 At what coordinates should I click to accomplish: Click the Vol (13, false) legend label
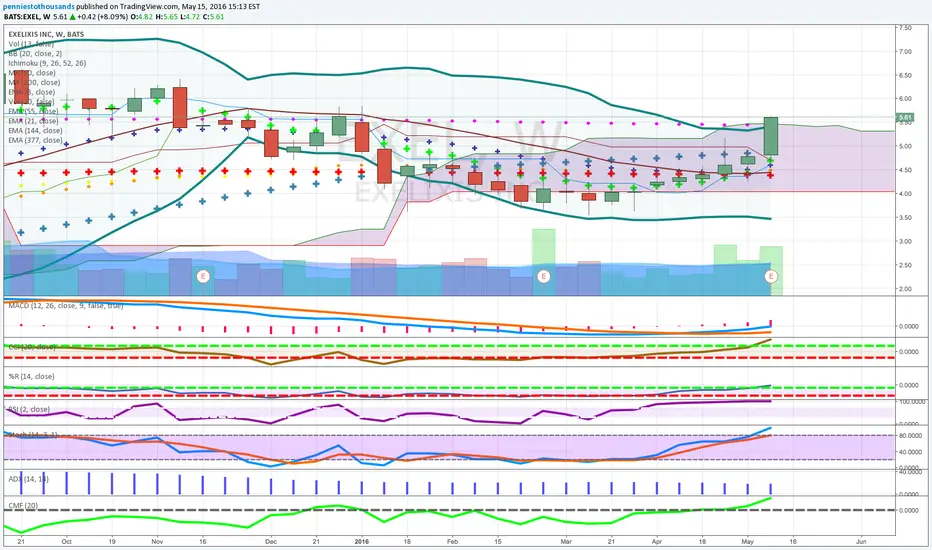coord(31,44)
